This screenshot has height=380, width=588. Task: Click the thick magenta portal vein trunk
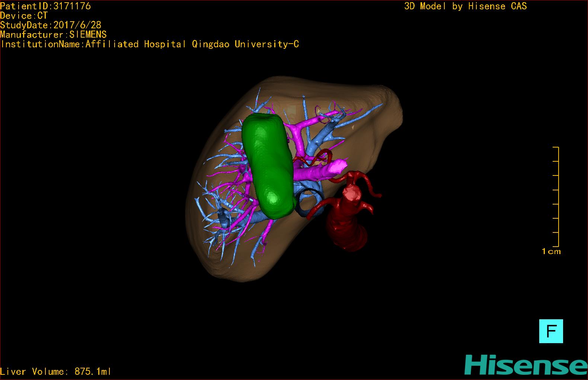pyautogui.click(x=320, y=171)
